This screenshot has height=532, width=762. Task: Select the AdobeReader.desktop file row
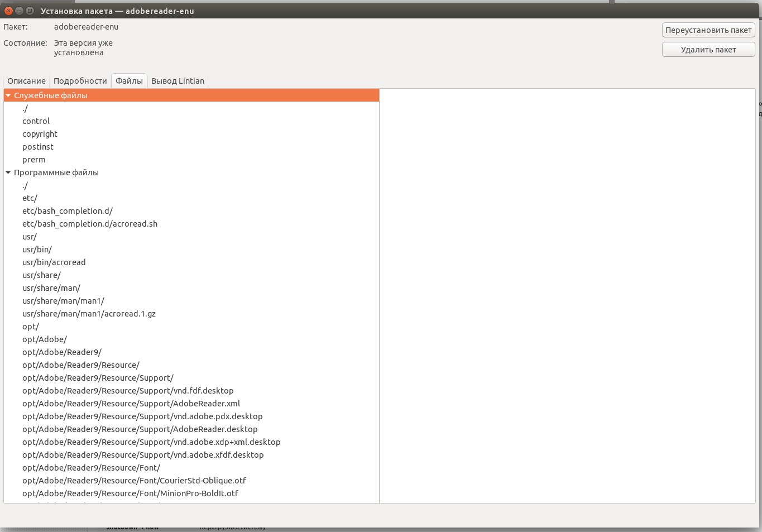pos(191,429)
